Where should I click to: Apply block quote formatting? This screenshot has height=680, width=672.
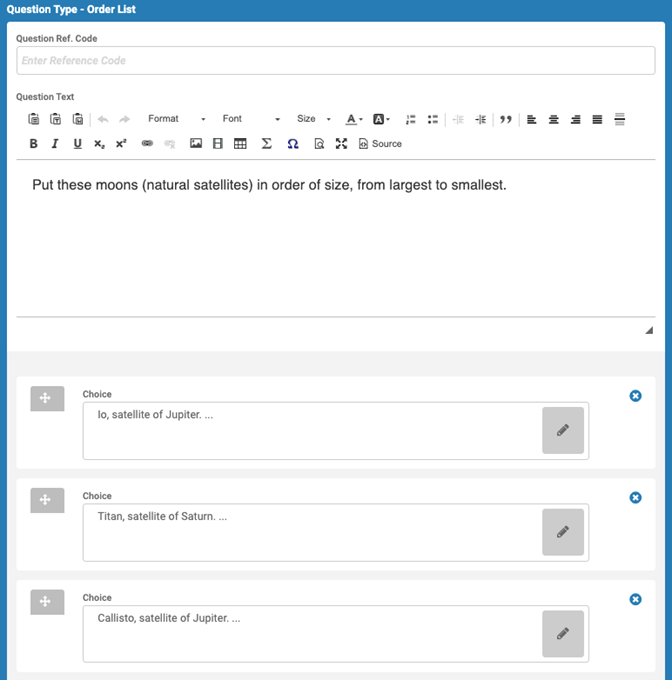click(506, 119)
